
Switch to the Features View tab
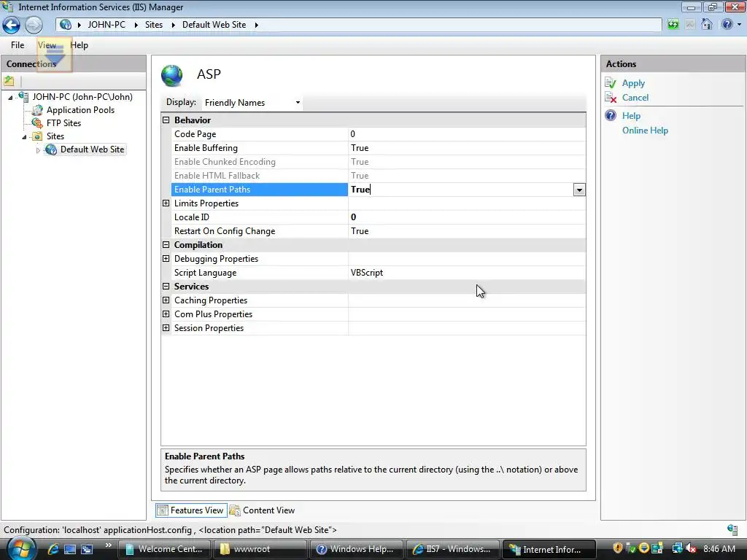(x=190, y=510)
